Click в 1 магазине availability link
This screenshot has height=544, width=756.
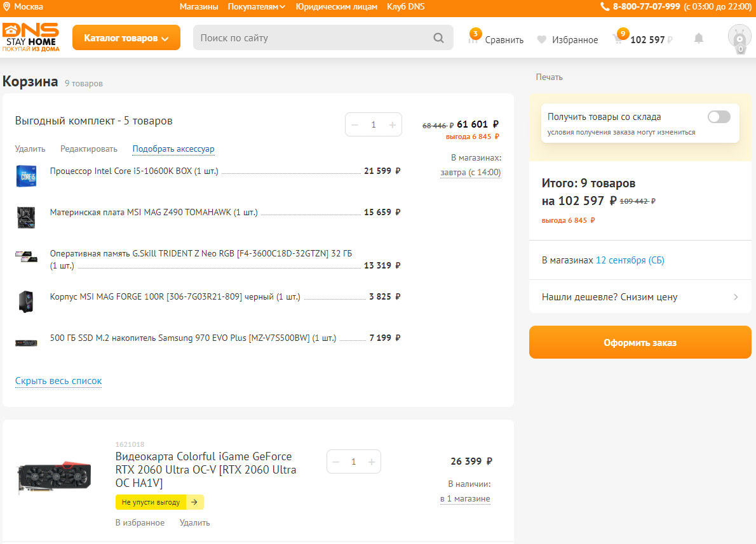point(465,499)
